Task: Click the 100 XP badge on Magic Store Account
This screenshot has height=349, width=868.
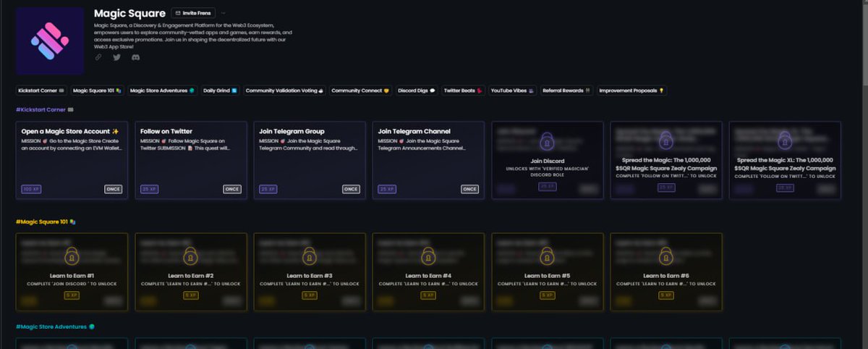Action: [31, 189]
